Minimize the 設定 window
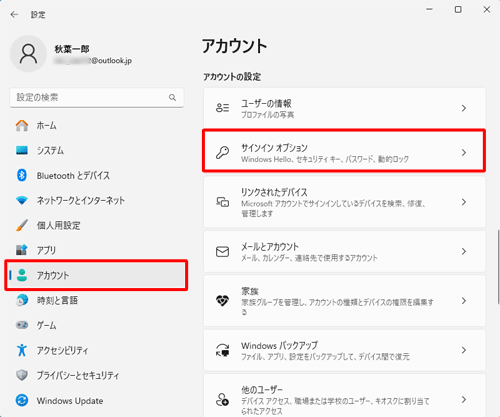500x417 pixels. pyautogui.click(x=430, y=10)
